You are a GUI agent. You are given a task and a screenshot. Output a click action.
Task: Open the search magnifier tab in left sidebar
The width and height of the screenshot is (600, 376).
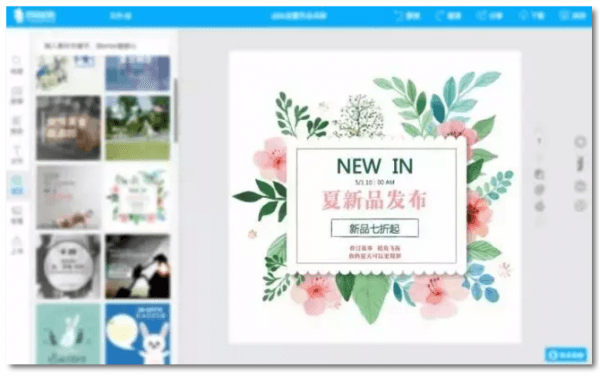pos(17,65)
